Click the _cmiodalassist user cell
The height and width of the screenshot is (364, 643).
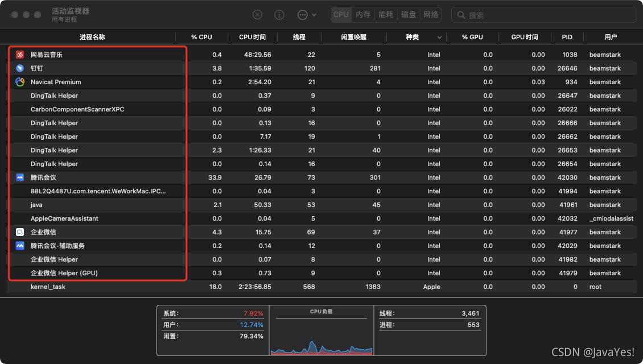(x=611, y=218)
